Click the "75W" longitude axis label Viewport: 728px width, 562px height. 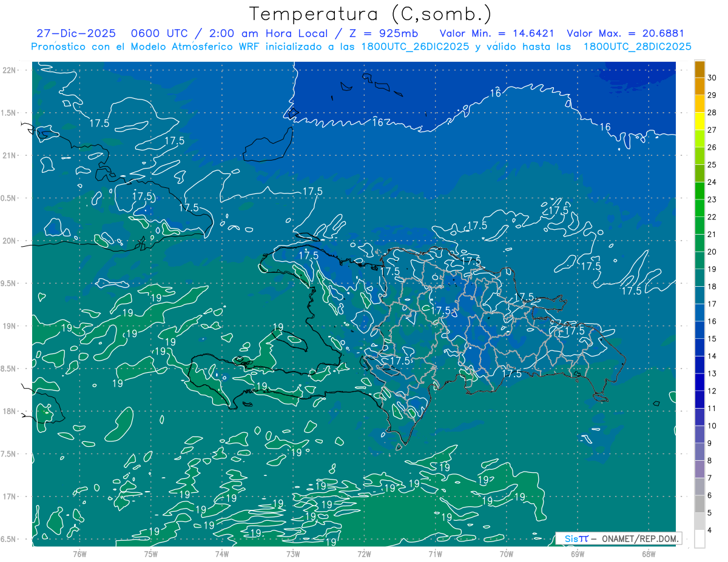coord(151,554)
